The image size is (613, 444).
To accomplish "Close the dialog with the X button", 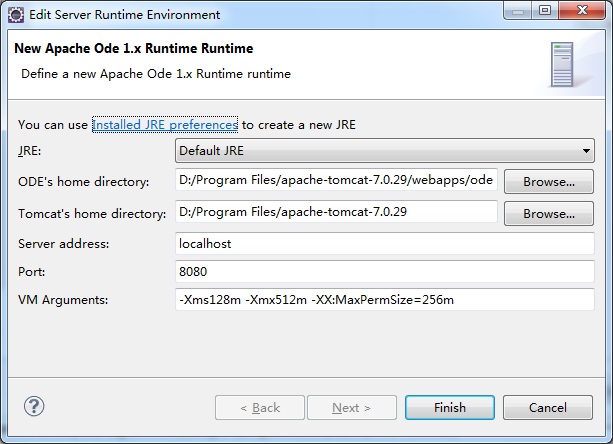I will click(x=582, y=10).
